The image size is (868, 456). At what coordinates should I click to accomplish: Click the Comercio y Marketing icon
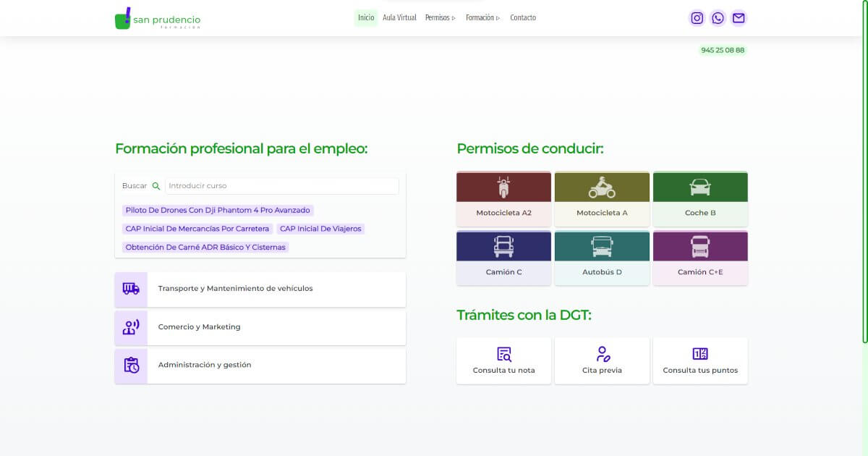coord(131,327)
